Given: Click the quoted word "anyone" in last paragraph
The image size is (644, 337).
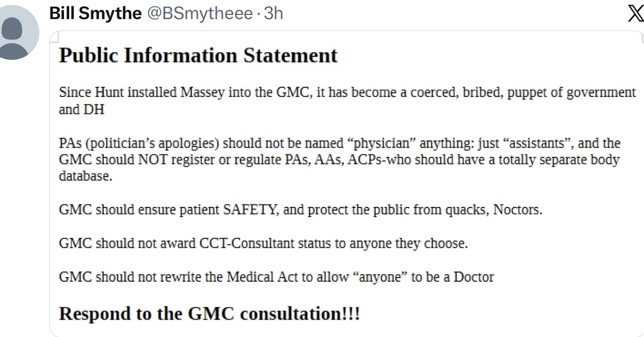Looking at the screenshot, I should (x=380, y=277).
